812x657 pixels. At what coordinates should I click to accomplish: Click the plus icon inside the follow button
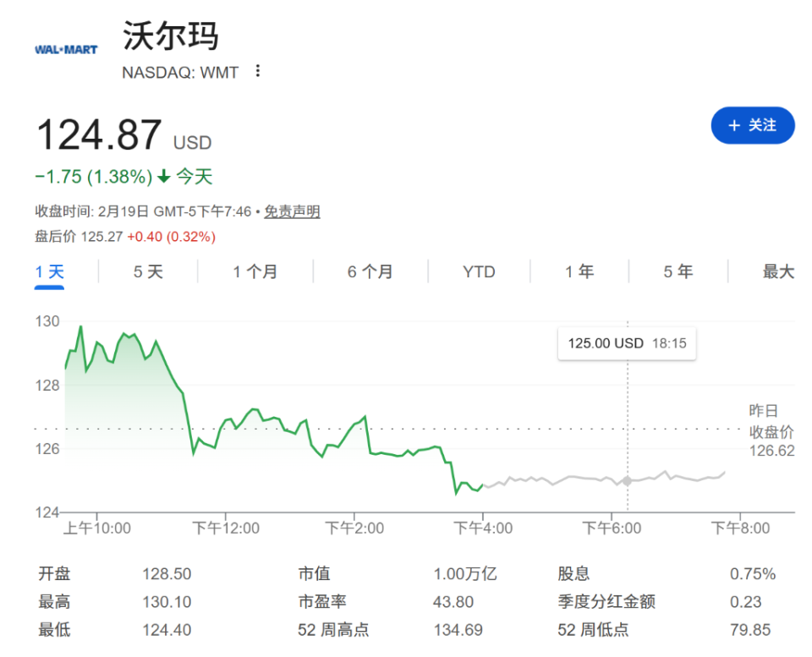[x=733, y=124]
